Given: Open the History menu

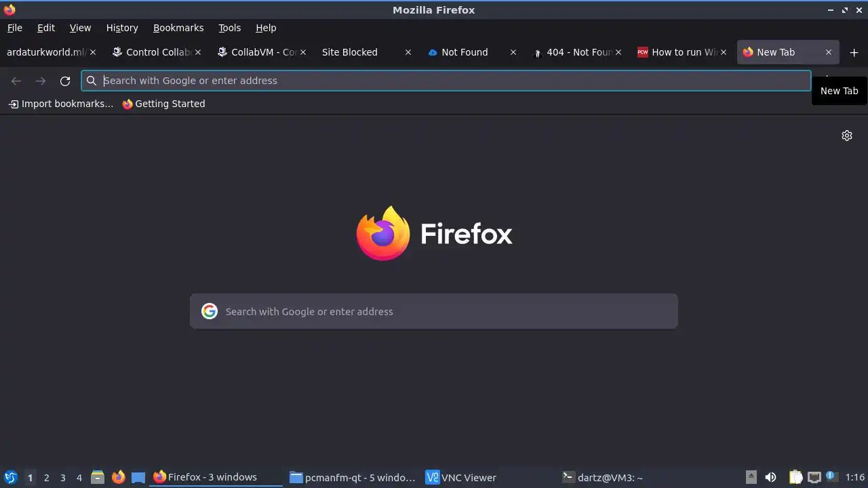Looking at the screenshot, I should 122,28.
